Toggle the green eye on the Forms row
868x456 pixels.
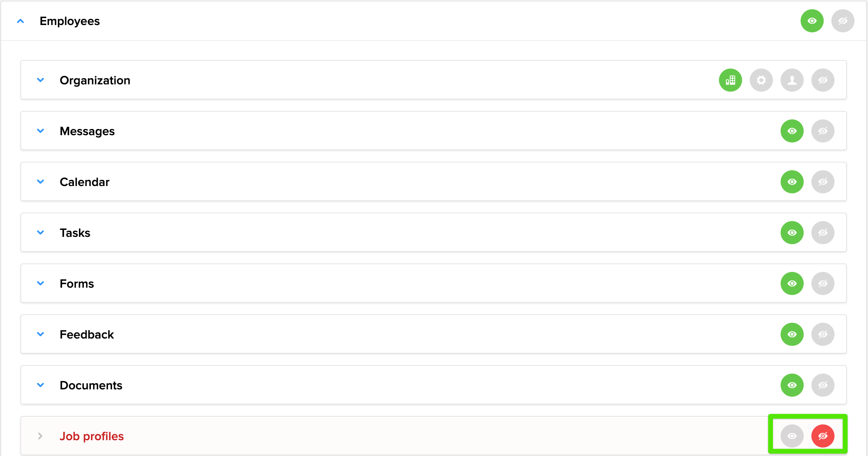point(792,283)
